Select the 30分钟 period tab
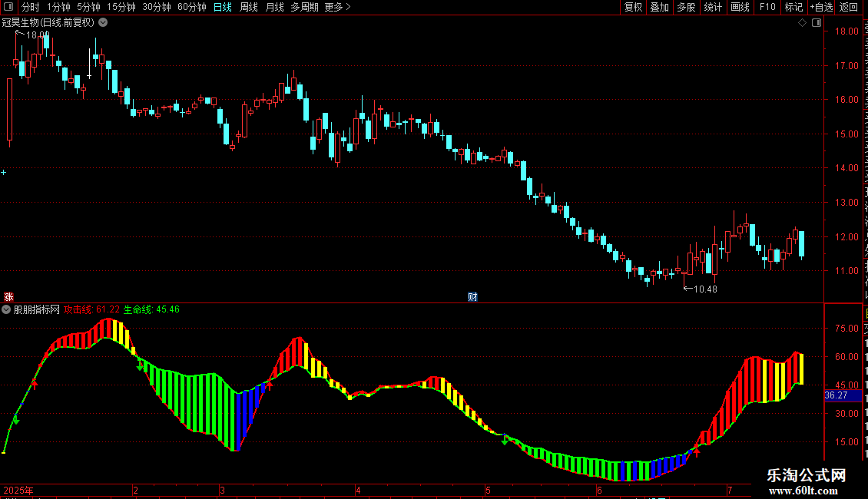This screenshot has height=499, width=868. click(157, 7)
